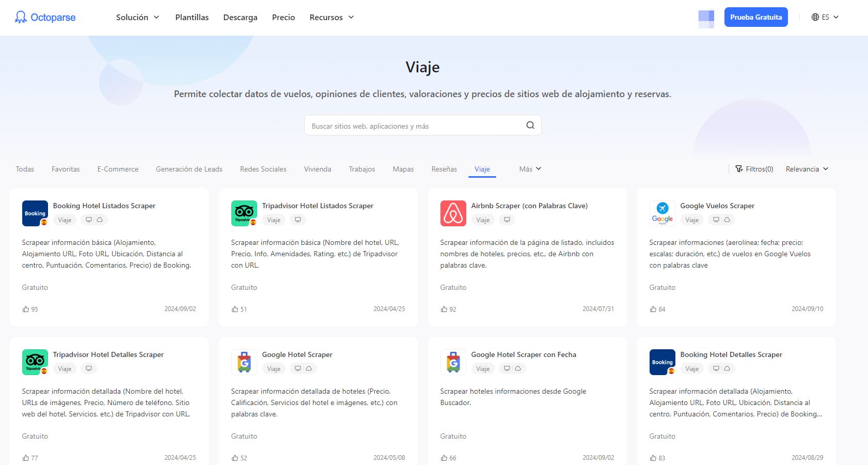Like the Tripadvisor Hotel Detalles Scraper (77)
Image resolution: width=868 pixels, height=465 pixels.
(x=26, y=458)
